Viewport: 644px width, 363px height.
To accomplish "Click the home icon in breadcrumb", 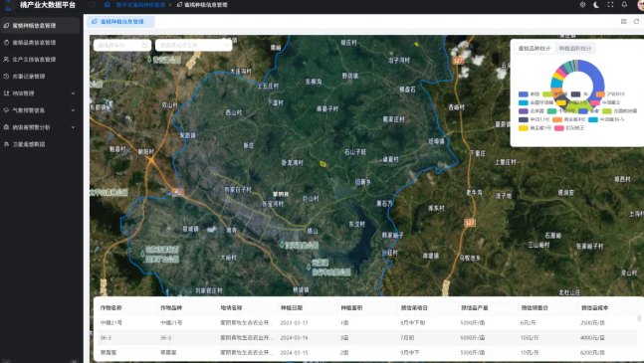I will tap(107, 5).
